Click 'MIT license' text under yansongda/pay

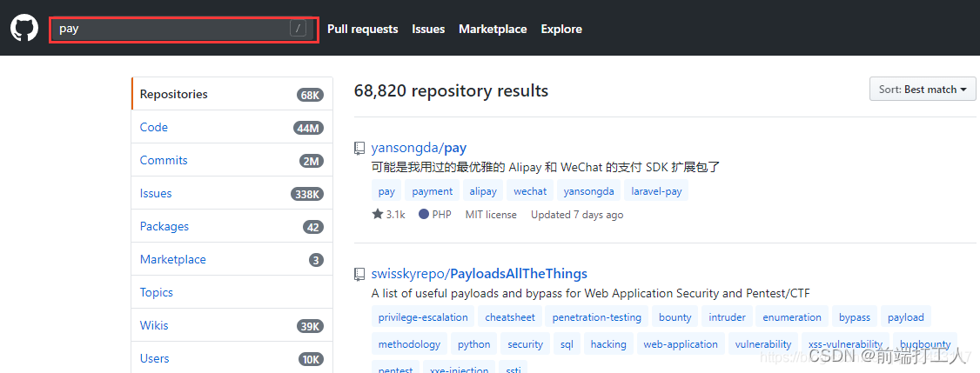[x=491, y=214]
